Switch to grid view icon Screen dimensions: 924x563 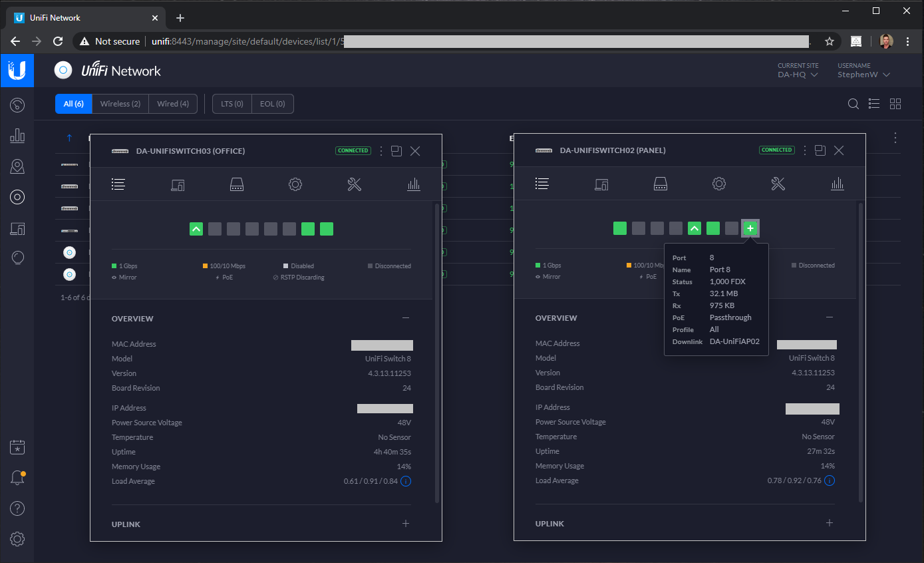pyautogui.click(x=895, y=104)
